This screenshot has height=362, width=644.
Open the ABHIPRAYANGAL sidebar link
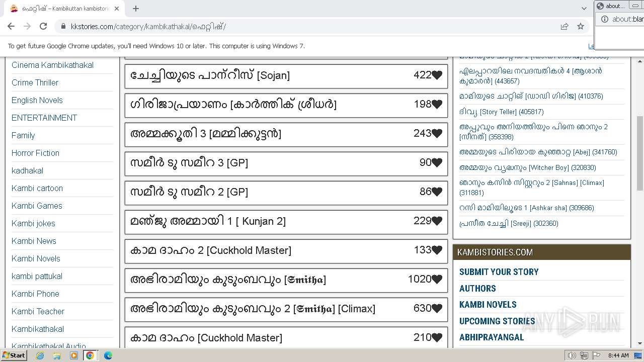click(x=492, y=337)
